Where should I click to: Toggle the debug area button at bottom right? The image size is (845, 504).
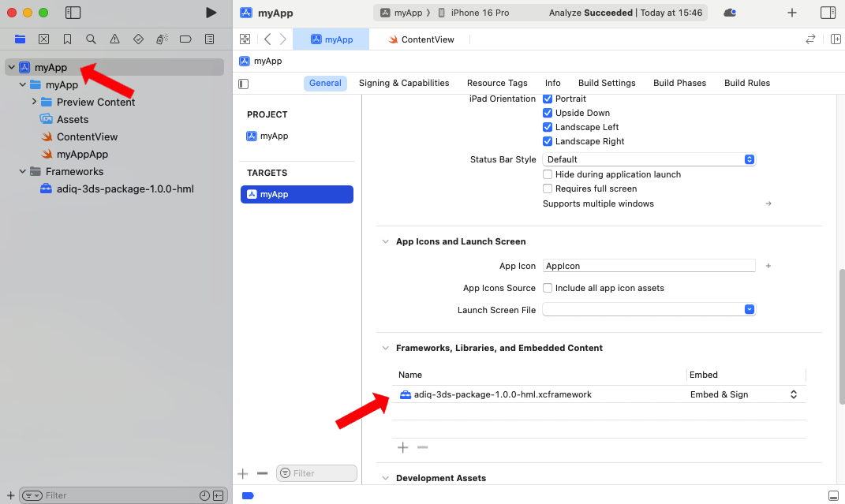click(833, 495)
